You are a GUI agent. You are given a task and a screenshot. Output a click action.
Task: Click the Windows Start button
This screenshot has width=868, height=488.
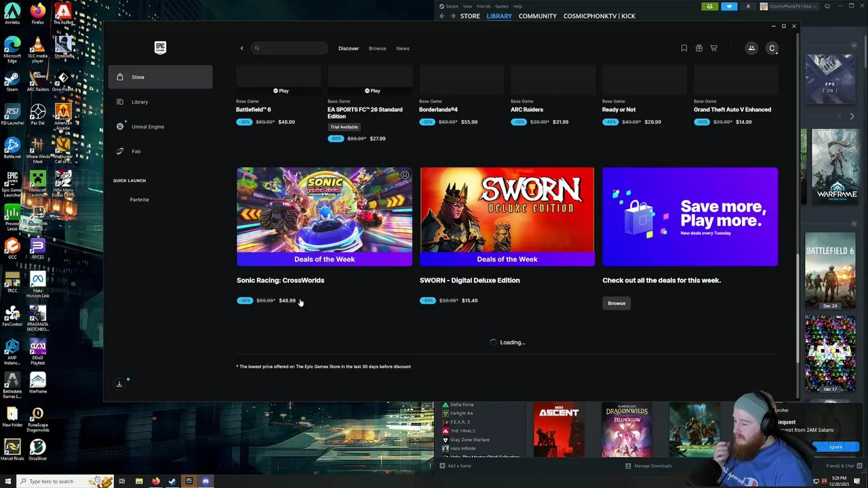7,481
